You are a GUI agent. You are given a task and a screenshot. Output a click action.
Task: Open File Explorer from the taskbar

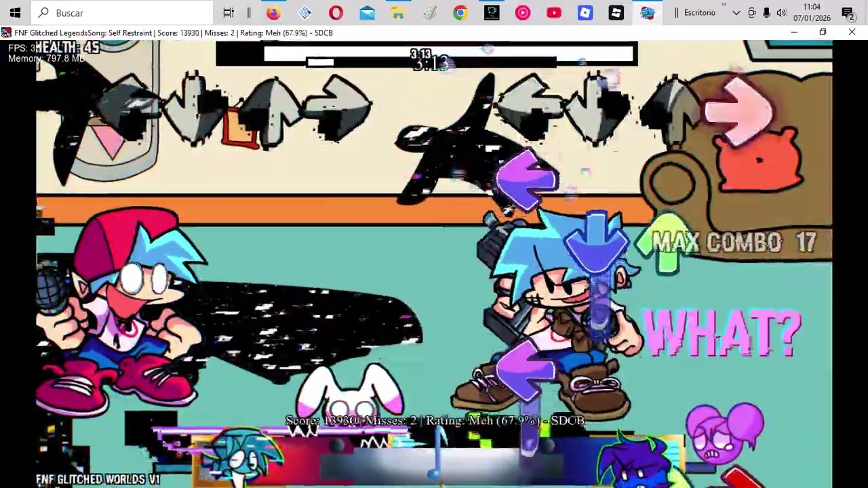(x=398, y=12)
